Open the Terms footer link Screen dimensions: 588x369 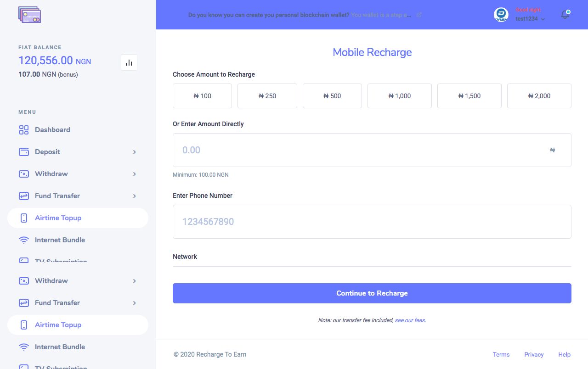(501, 354)
